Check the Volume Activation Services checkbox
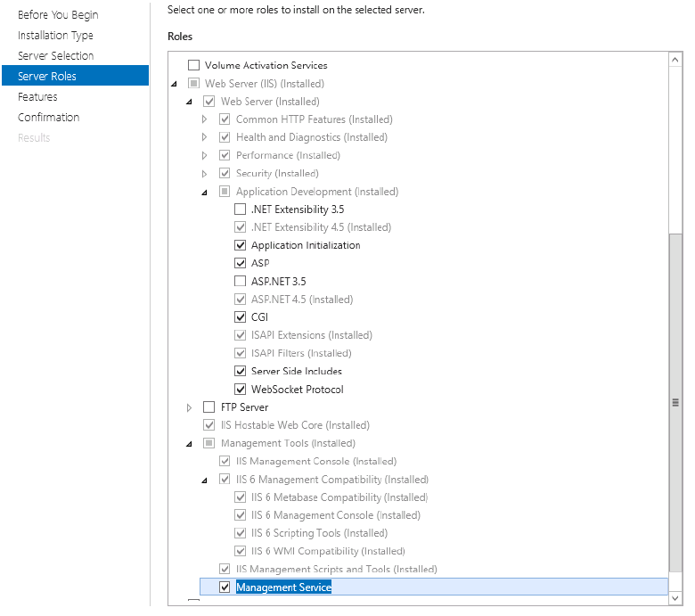 click(x=193, y=65)
